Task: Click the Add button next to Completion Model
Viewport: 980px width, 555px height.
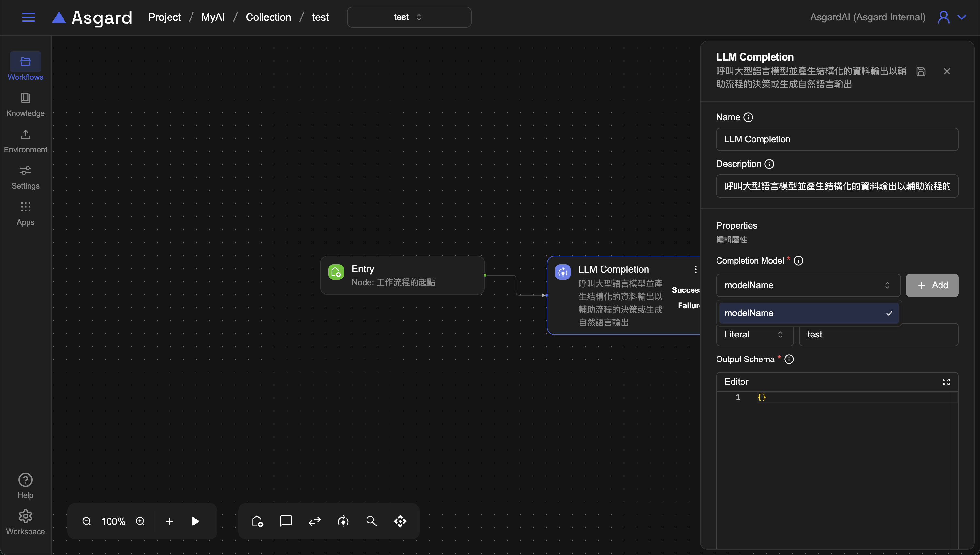Action: (932, 285)
